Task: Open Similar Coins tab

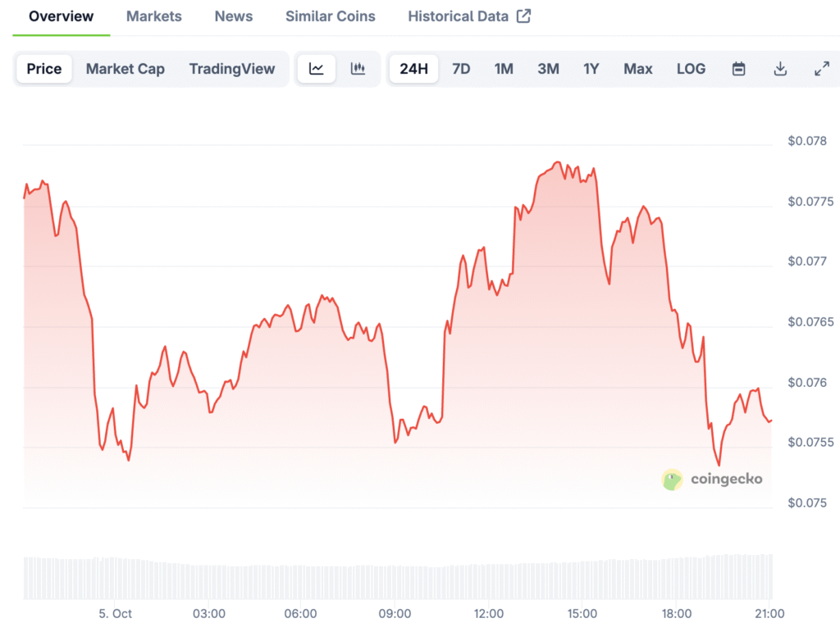Action: pyautogui.click(x=330, y=16)
